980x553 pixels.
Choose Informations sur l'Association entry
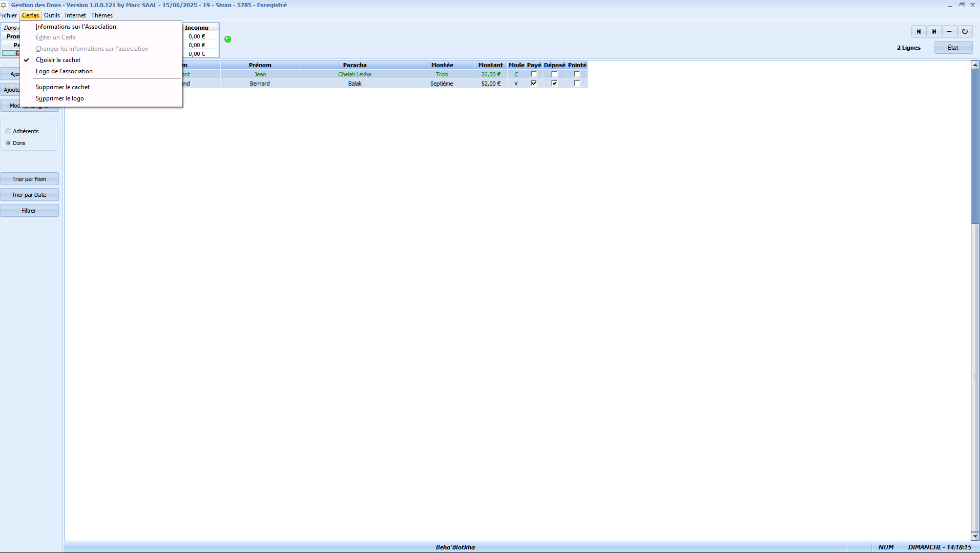coord(76,27)
